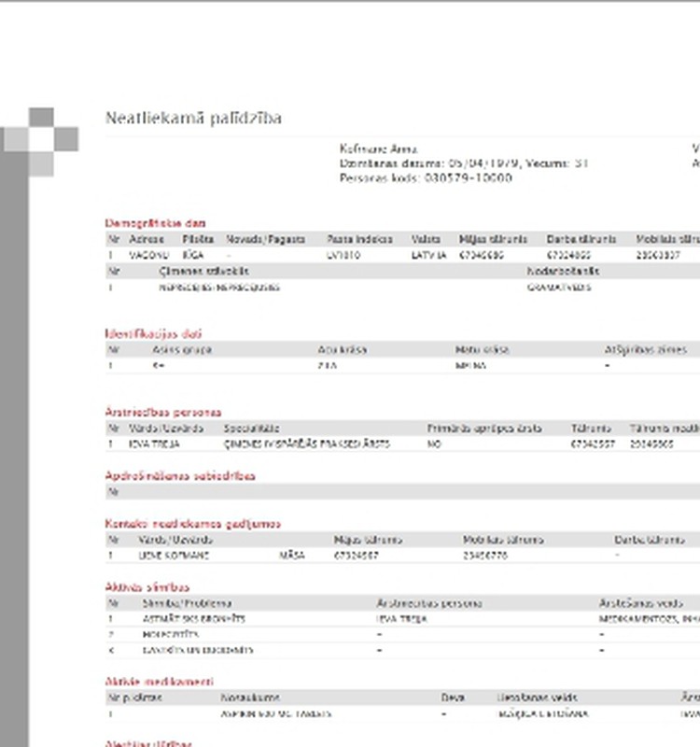Image resolution: width=700 pixels, height=747 pixels.
Task: Click the 'Deva' column header
Action: tap(453, 698)
